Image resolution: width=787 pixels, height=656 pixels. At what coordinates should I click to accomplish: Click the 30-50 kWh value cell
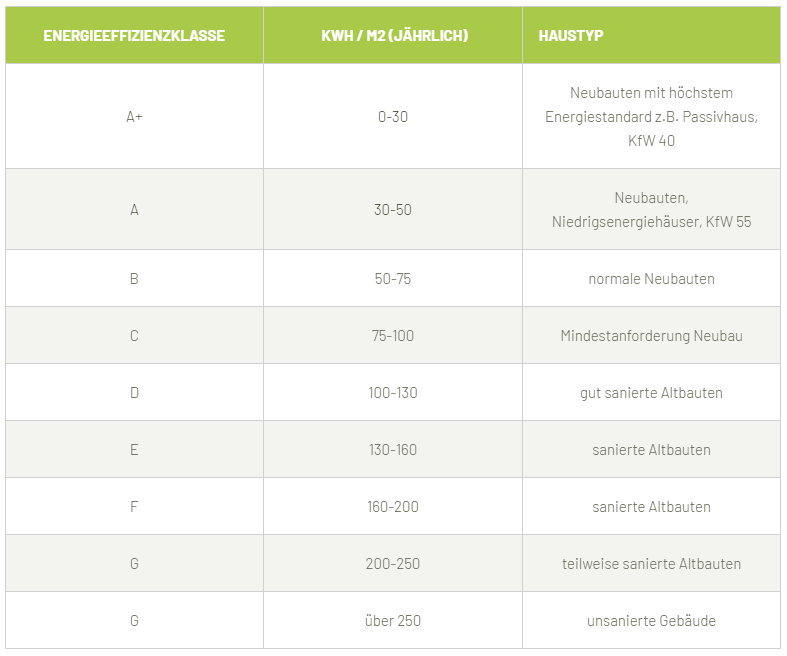tap(393, 210)
